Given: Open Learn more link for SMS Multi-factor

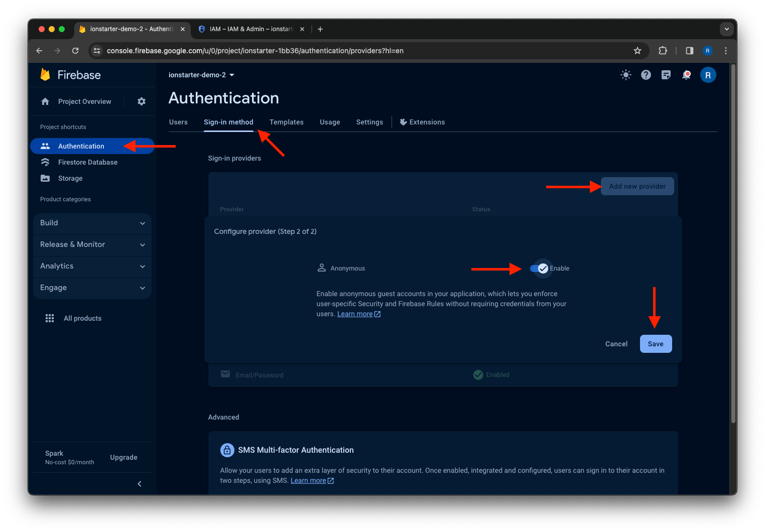Looking at the screenshot, I should [x=312, y=481].
